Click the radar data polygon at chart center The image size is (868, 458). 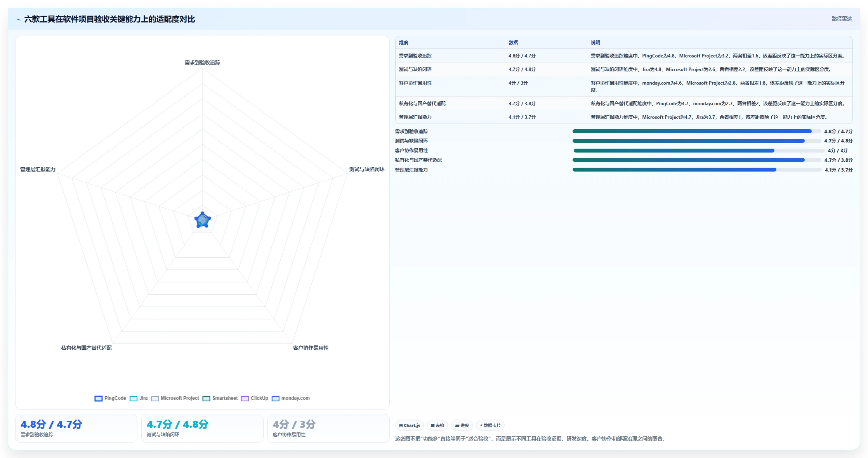coord(203,220)
